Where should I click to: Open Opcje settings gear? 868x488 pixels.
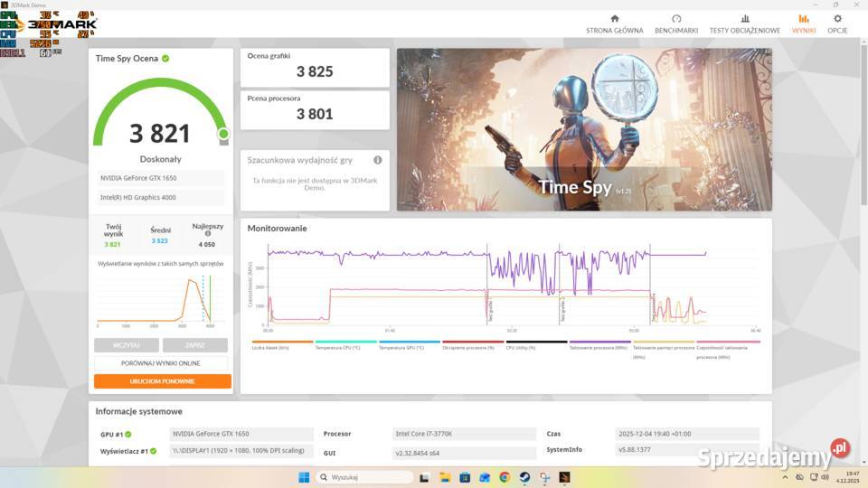click(x=837, y=19)
